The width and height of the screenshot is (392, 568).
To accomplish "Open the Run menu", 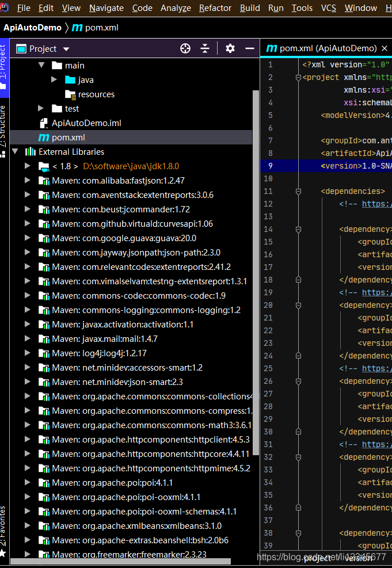I will 276,8.
